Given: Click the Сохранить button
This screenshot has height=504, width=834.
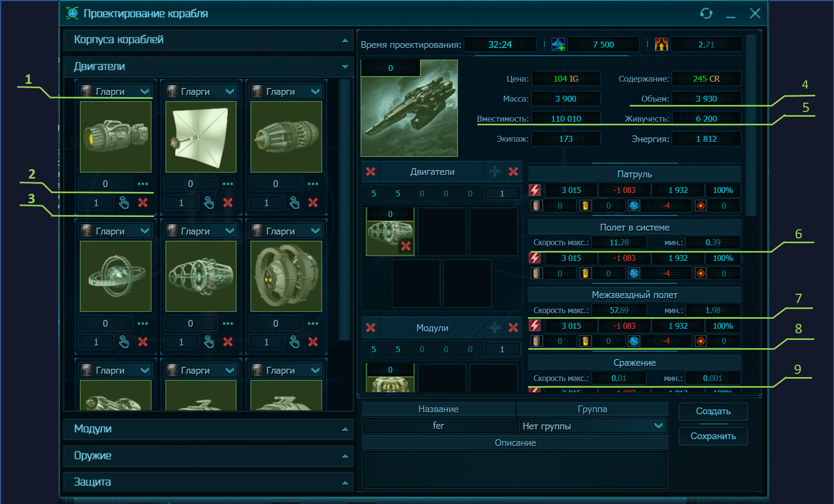Looking at the screenshot, I should click(713, 436).
